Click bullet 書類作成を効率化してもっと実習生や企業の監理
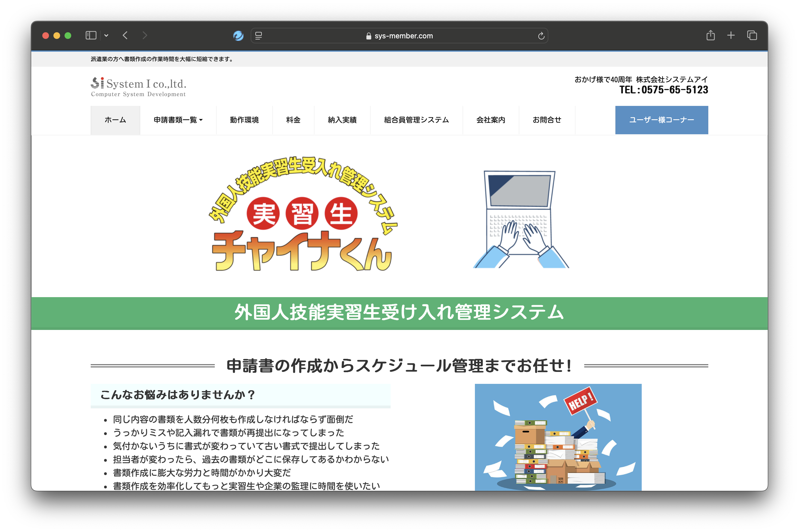799x532 pixels. click(246, 486)
